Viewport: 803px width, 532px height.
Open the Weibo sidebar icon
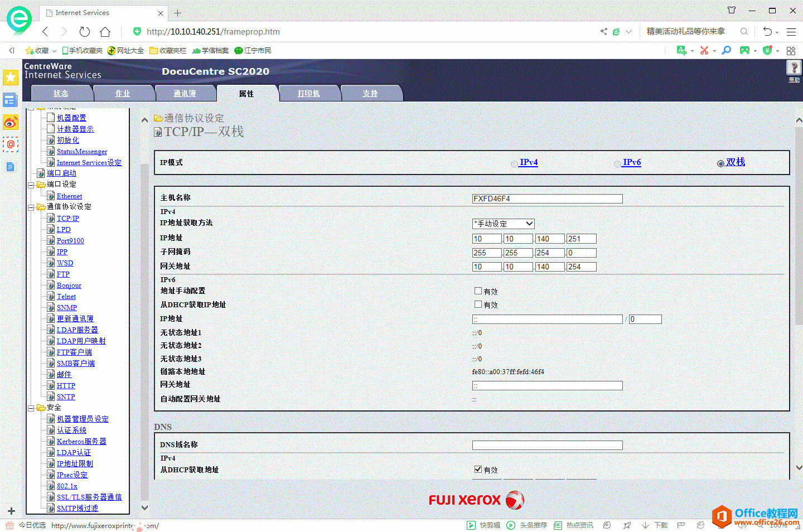point(11,122)
